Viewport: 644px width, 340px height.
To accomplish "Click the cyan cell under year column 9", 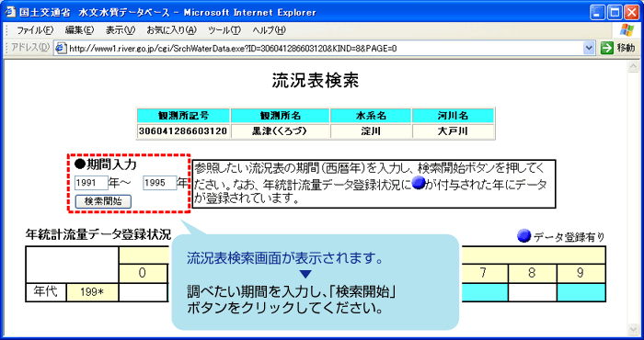I will 581,292.
